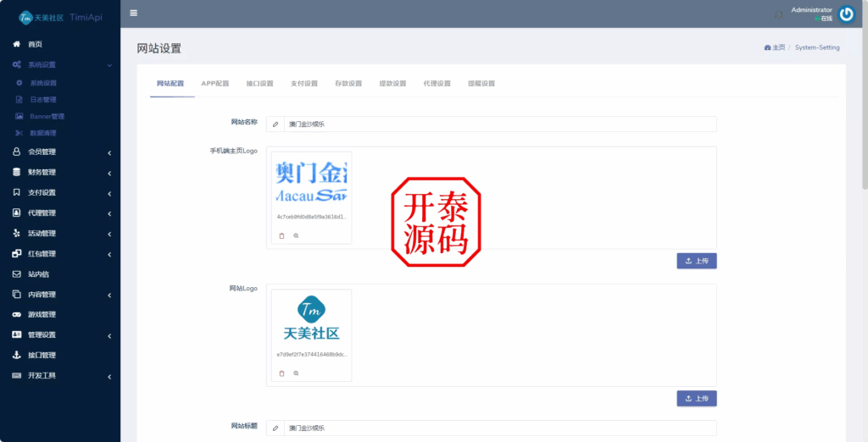Click the envelope icon beside 站内信
Screen dimensions: 868x442
(x=17, y=273)
